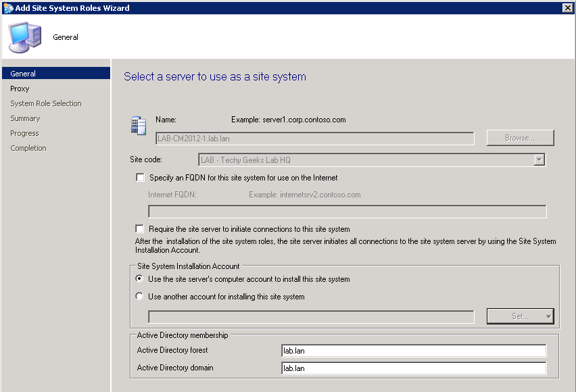Image resolution: width=576 pixels, height=392 pixels.
Task: Check Require site server to initiate connections
Action: [x=139, y=229]
